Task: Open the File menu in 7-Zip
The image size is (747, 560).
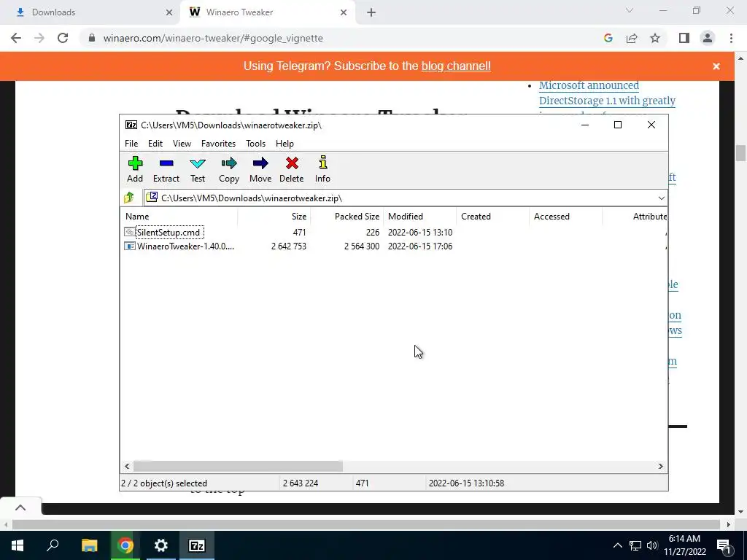Action: 131,144
